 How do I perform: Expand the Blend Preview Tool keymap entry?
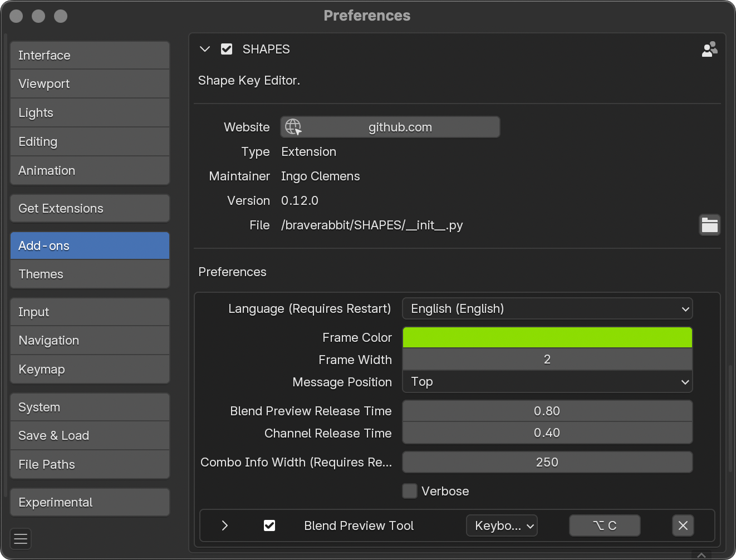(x=225, y=525)
